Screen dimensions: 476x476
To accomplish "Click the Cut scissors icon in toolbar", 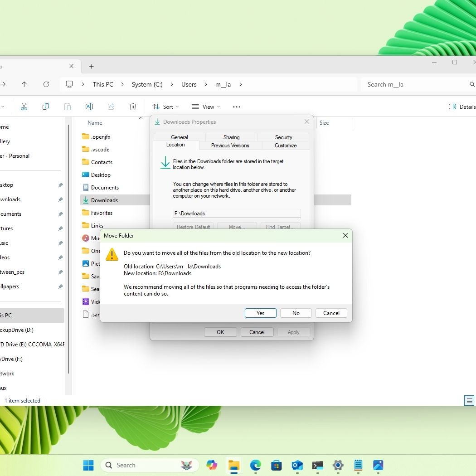I will (24, 107).
